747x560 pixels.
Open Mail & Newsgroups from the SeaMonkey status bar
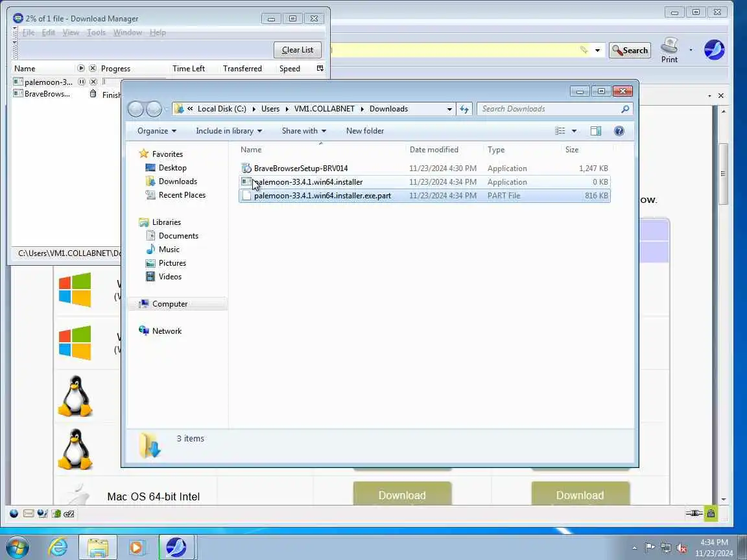28,513
